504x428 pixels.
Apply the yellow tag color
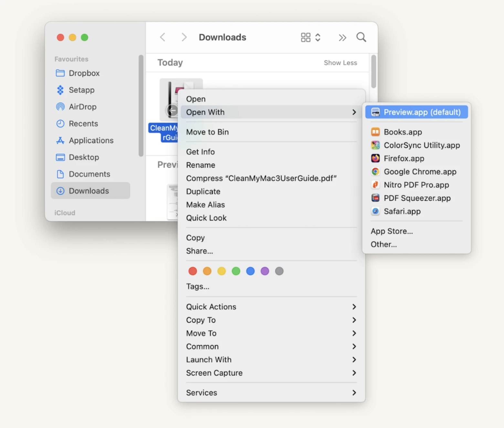tap(222, 271)
